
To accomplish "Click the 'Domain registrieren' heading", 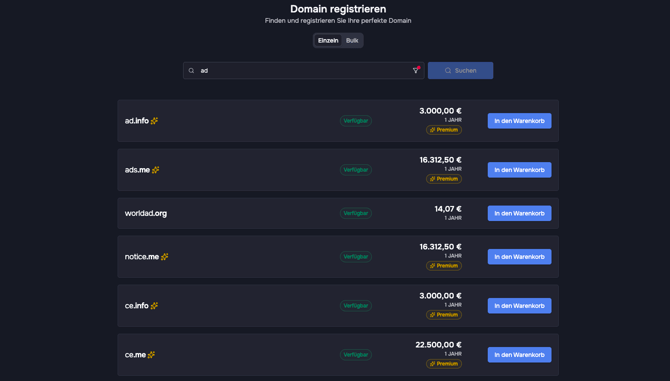I will click(338, 9).
